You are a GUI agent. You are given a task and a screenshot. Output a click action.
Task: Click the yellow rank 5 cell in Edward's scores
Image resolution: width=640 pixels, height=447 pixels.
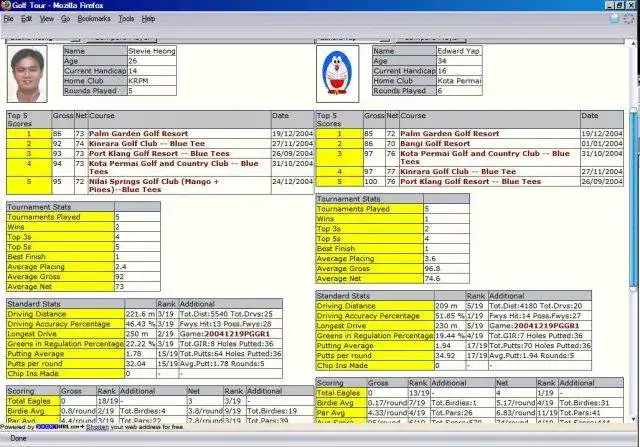pyautogui.click(x=340, y=182)
